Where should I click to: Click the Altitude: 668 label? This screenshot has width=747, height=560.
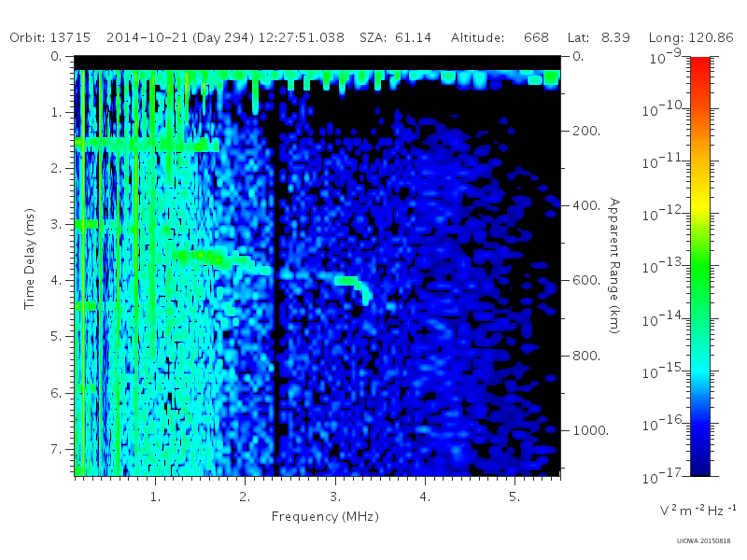[x=500, y=37]
